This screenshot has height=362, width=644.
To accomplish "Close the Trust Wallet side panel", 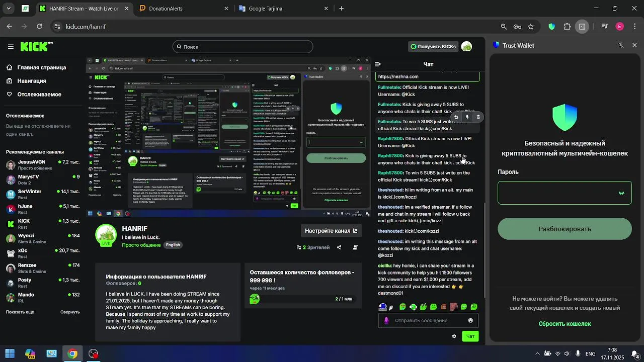I will pos(634,45).
